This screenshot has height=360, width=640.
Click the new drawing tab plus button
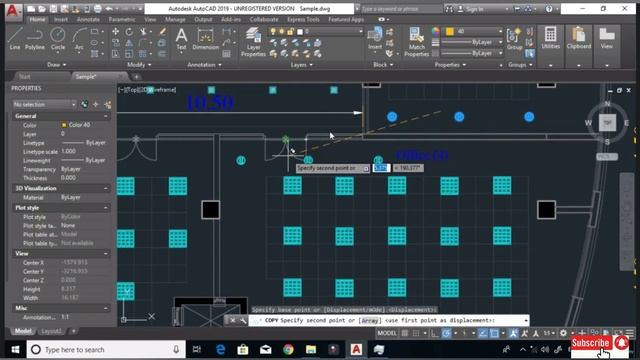[x=136, y=77]
